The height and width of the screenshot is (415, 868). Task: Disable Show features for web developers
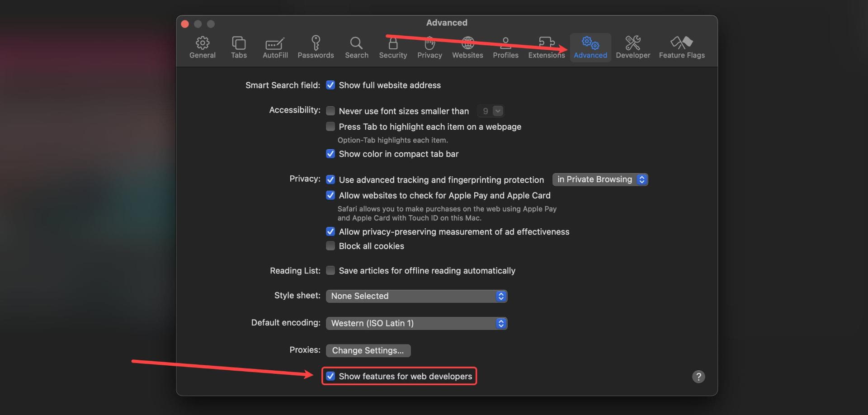(330, 376)
